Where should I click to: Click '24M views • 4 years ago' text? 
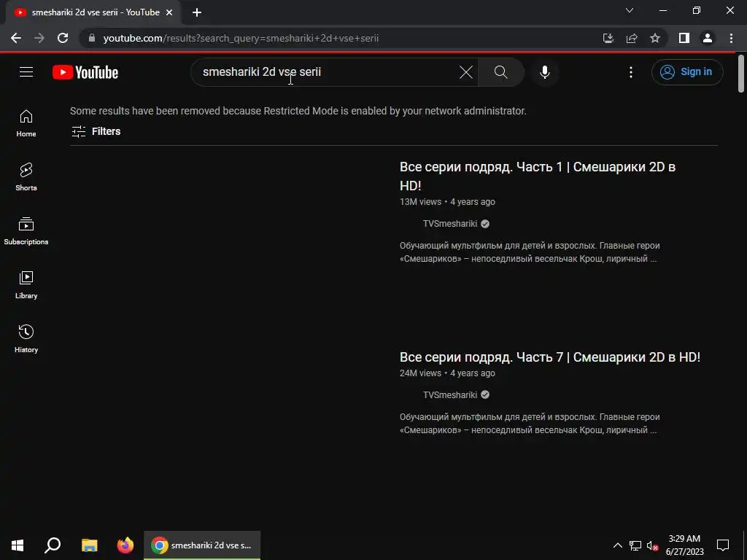click(x=447, y=373)
